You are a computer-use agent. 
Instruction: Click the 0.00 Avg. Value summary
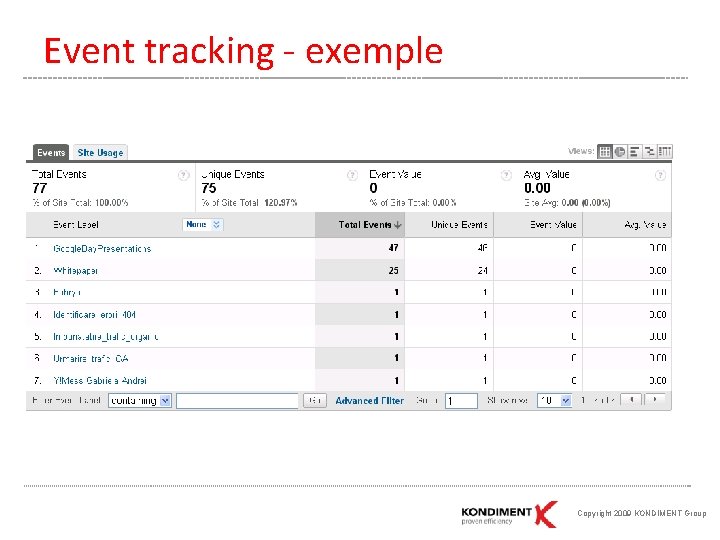(537, 188)
